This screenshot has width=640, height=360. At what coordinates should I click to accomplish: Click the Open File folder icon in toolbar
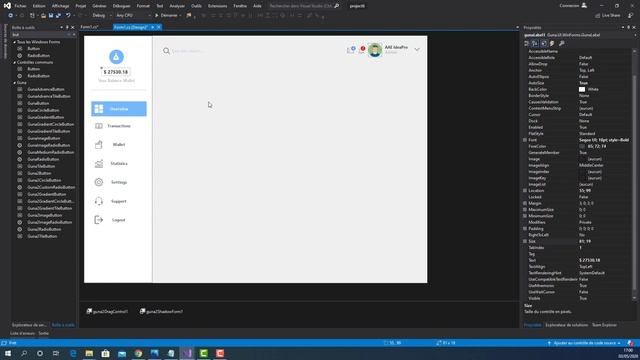click(43, 16)
